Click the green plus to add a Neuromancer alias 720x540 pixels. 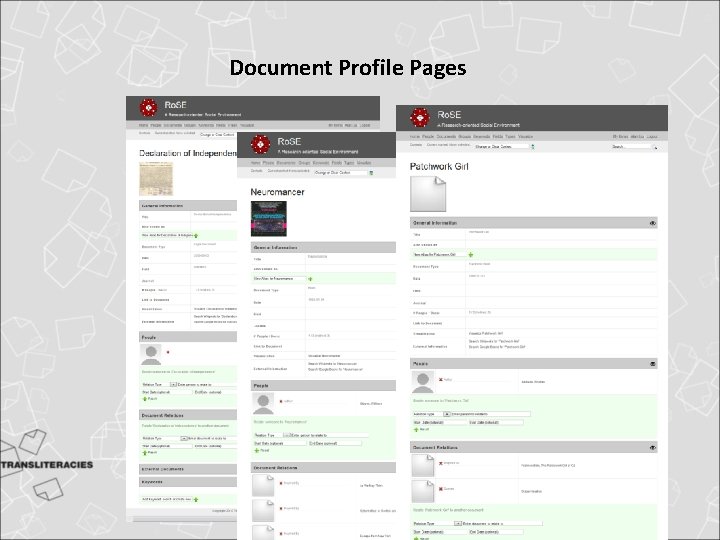[310, 279]
